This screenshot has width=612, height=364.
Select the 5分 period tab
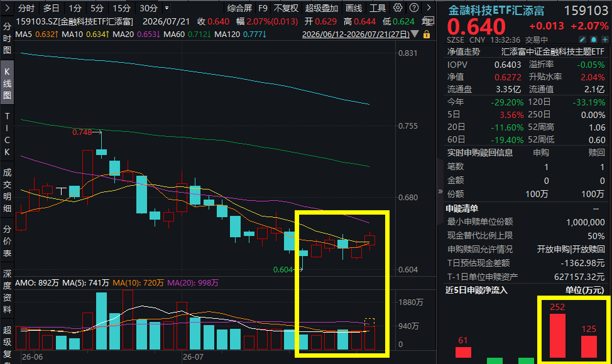pyautogui.click(x=97, y=8)
